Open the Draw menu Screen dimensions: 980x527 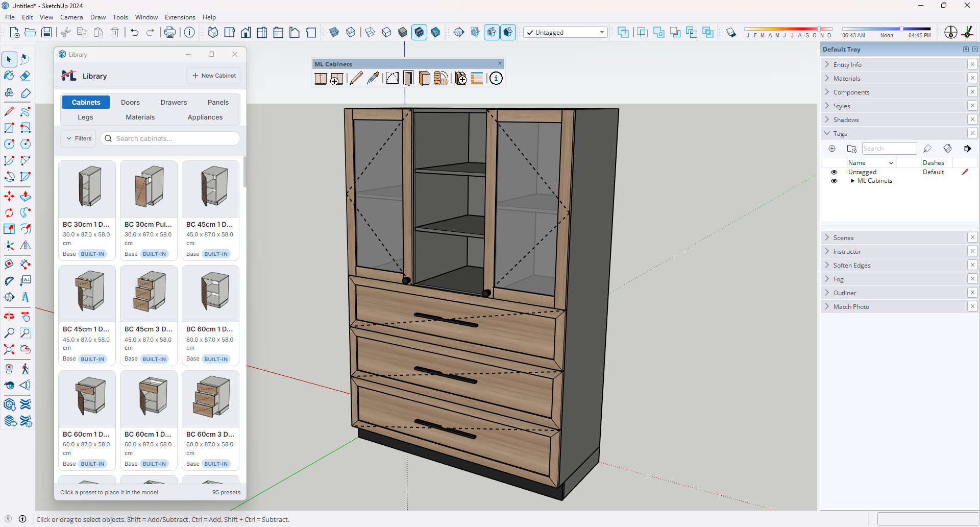98,17
